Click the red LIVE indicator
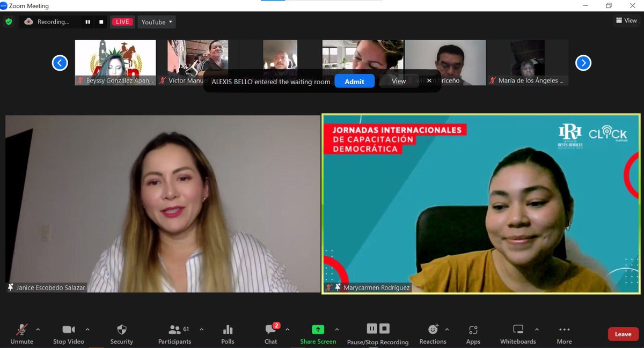Viewport: 644px width, 348px height. (x=122, y=22)
